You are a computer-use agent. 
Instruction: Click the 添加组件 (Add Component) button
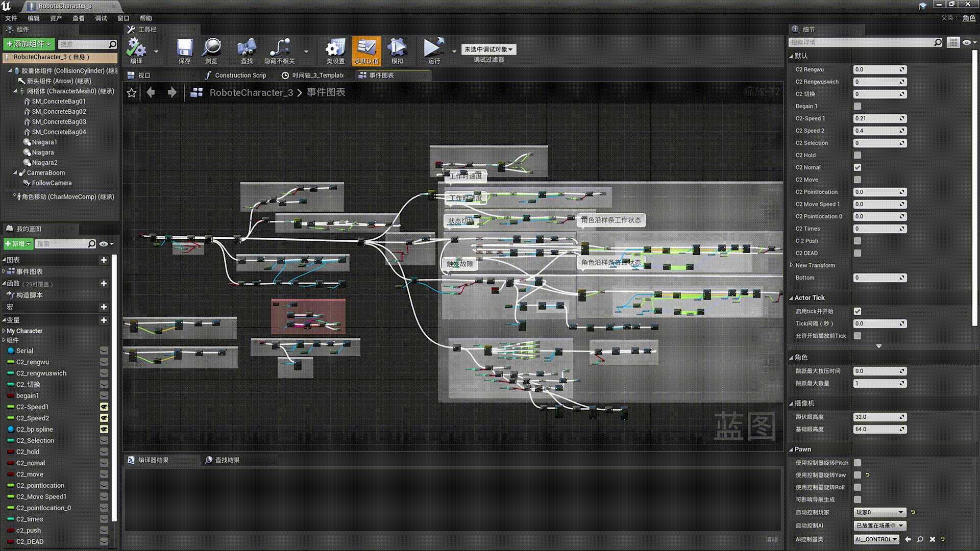pos(29,44)
